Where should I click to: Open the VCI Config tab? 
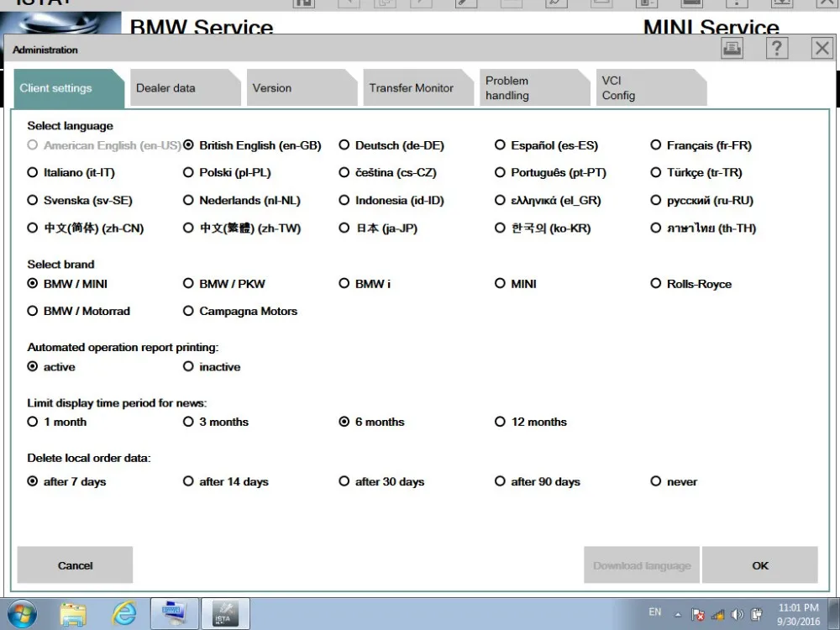coord(651,88)
